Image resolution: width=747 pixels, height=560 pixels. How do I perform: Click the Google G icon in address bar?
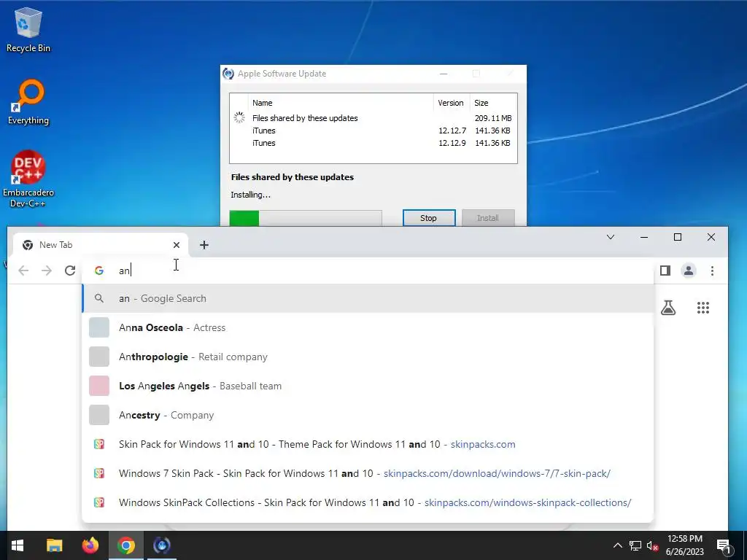[99, 271]
